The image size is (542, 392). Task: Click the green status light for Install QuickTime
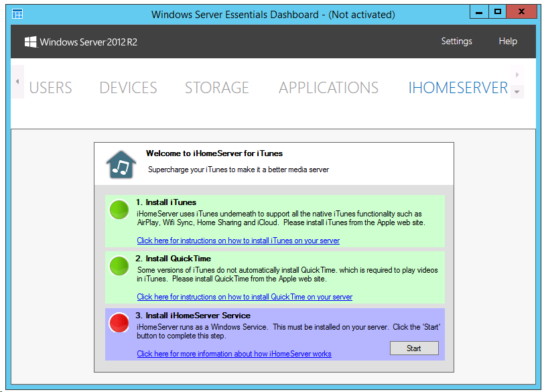119,267
